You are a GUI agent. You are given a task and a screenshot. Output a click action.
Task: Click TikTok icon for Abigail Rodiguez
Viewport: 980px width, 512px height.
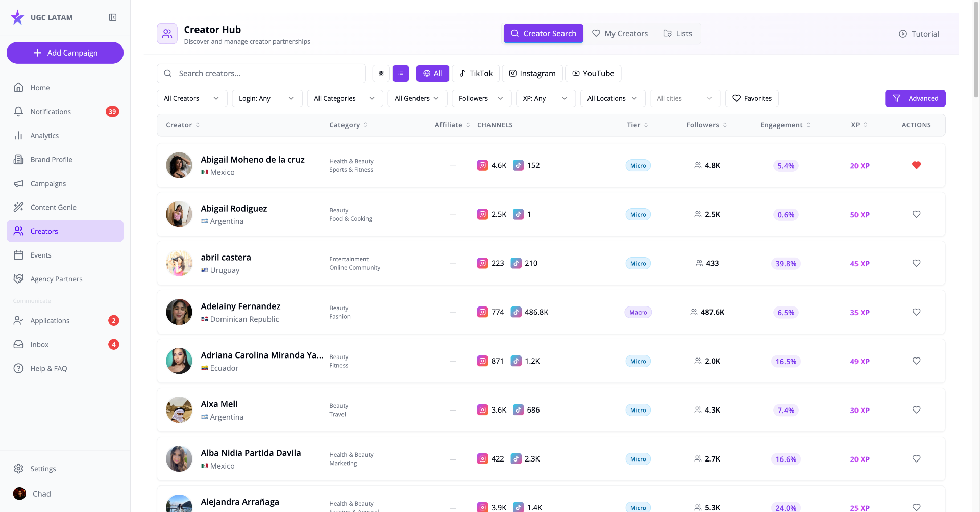(518, 214)
